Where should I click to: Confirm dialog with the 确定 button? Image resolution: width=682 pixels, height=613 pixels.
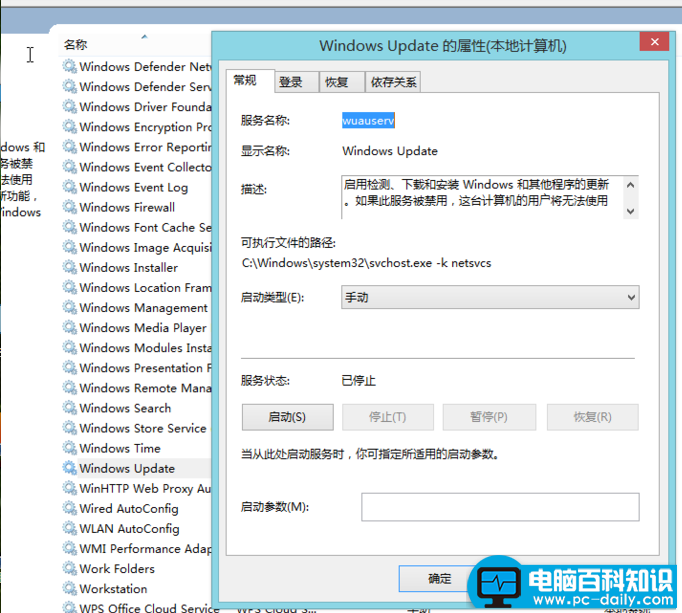[x=439, y=579]
